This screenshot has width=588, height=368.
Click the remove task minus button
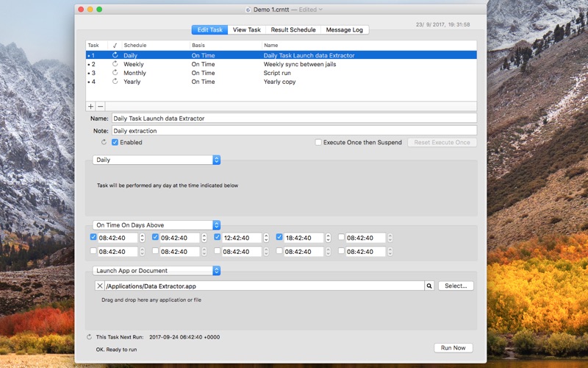coord(100,106)
